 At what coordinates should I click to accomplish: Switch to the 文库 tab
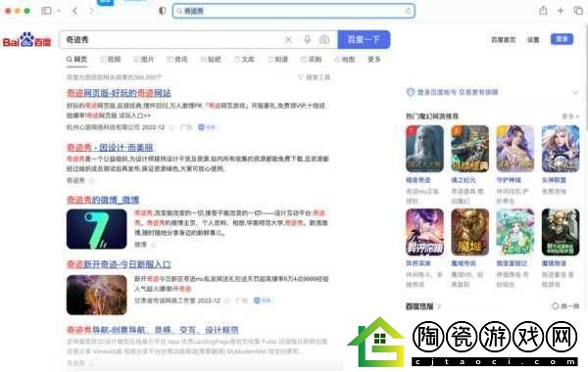pos(244,59)
